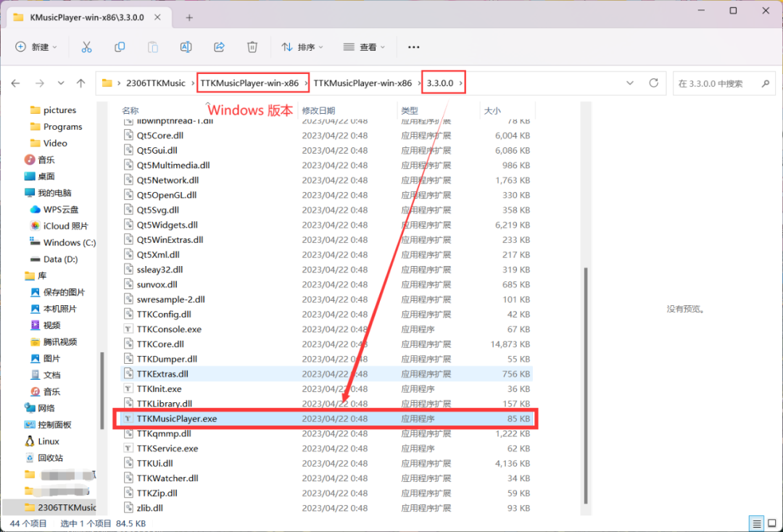Select TTKUi.dll file
Viewport: 783px width, 532px height.
pos(326,464)
